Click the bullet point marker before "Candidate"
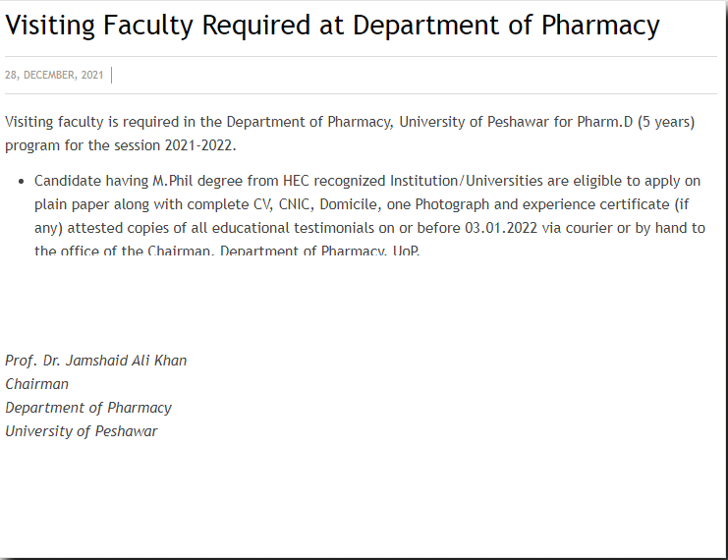The height and width of the screenshot is (560, 728). (23, 182)
